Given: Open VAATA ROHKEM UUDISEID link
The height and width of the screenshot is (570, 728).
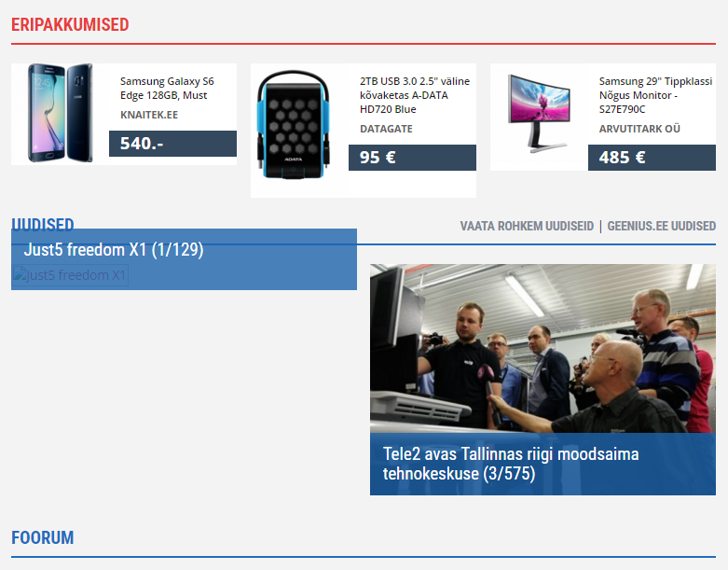Looking at the screenshot, I should click(527, 227).
